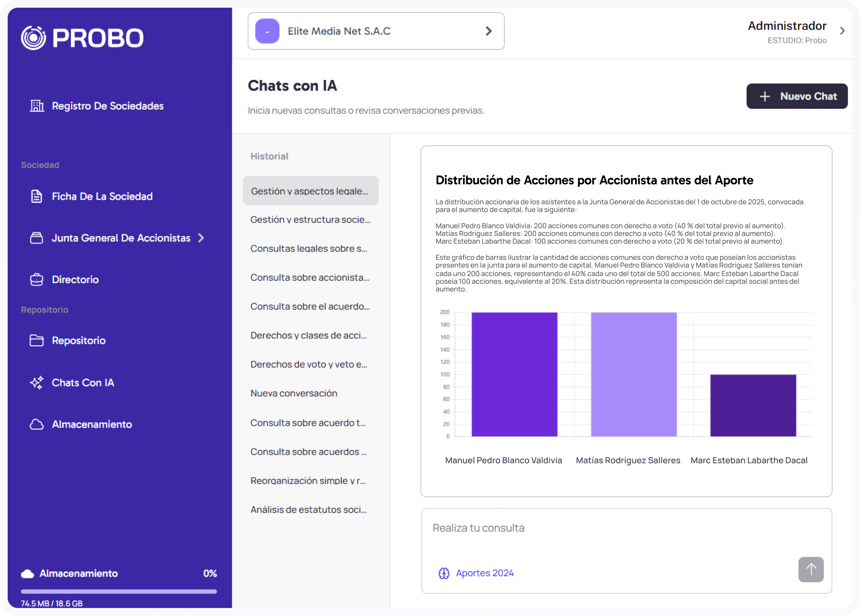This screenshot has width=860, height=616.
Task: Click the Chats Con IA sparkle icon
Action: click(x=36, y=383)
